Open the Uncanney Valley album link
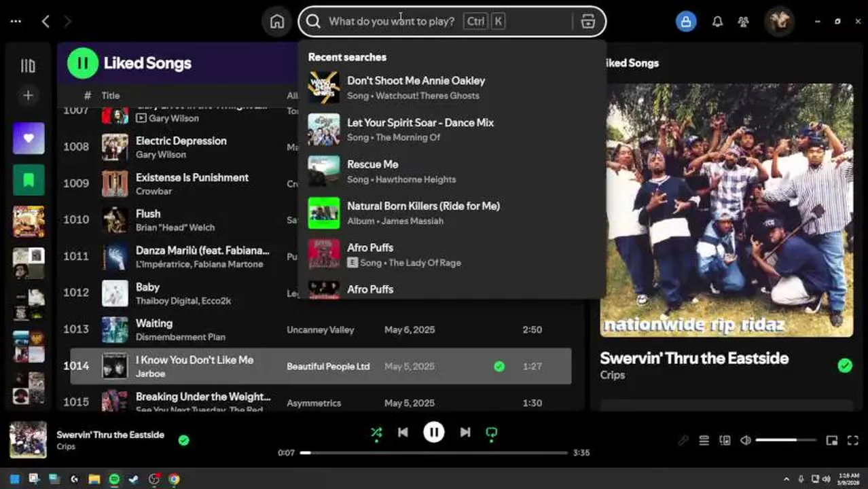The width and height of the screenshot is (868, 489). click(321, 330)
